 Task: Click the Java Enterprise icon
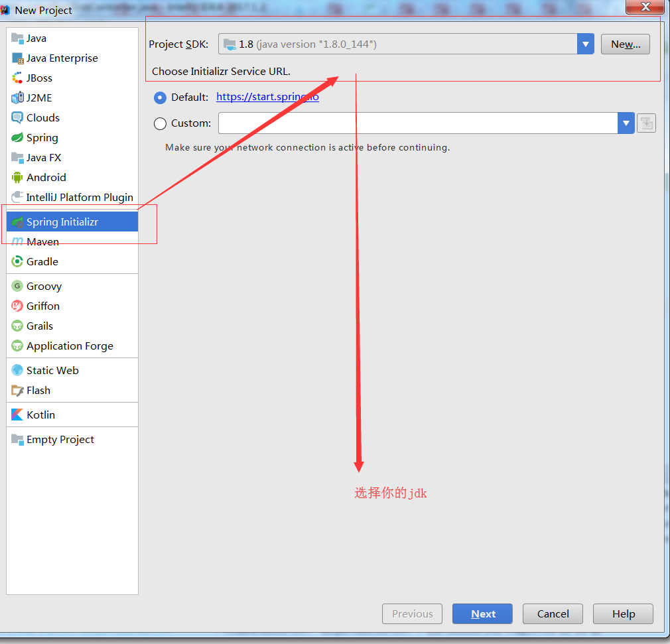pyautogui.click(x=17, y=58)
